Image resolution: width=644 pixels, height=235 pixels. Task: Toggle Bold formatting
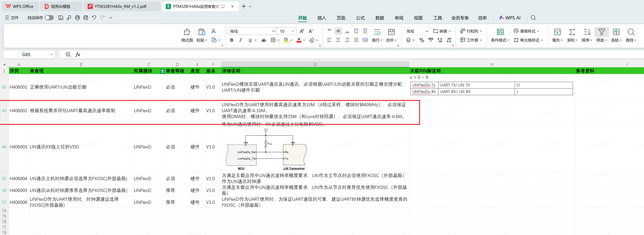[232, 40]
